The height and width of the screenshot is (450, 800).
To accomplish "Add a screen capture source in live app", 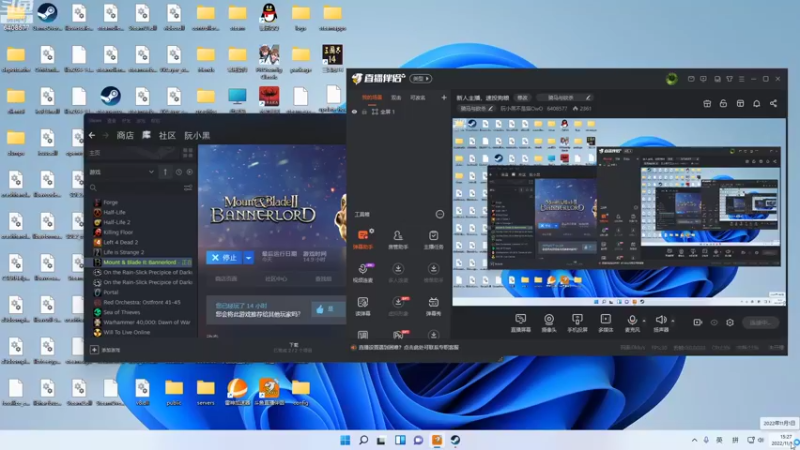I will [x=520, y=322].
